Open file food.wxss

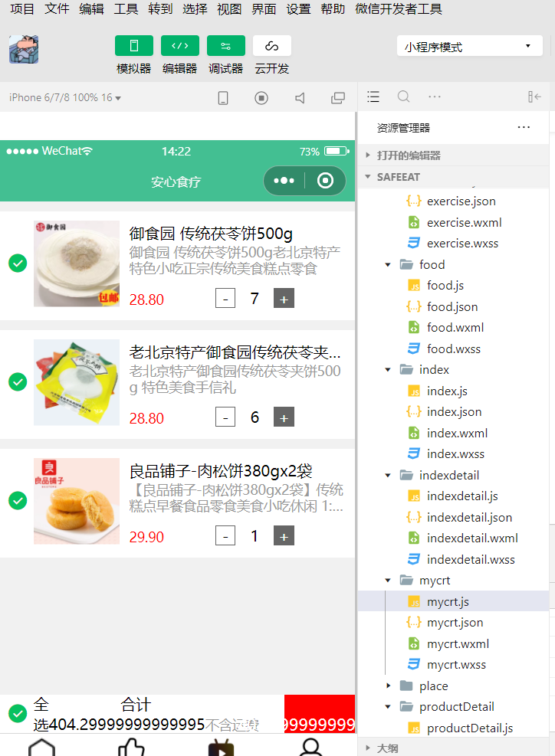[454, 349]
